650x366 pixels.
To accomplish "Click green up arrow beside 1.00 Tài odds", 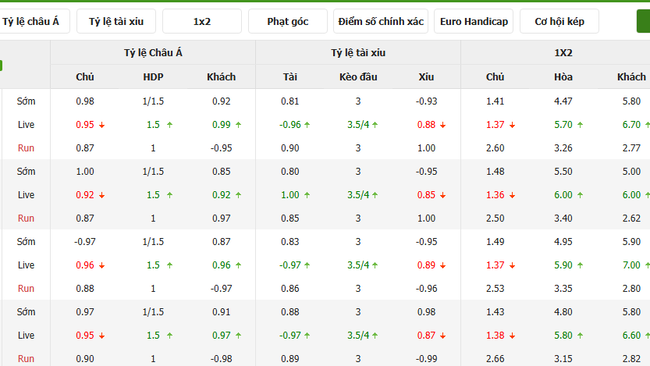I will pos(307,195).
